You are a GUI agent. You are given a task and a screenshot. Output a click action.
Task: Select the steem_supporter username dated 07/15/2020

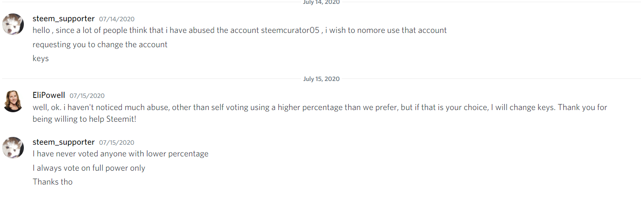pyautogui.click(x=63, y=142)
